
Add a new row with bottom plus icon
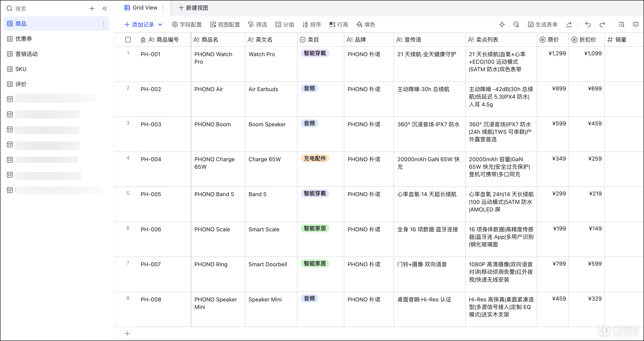click(x=127, y=333)
